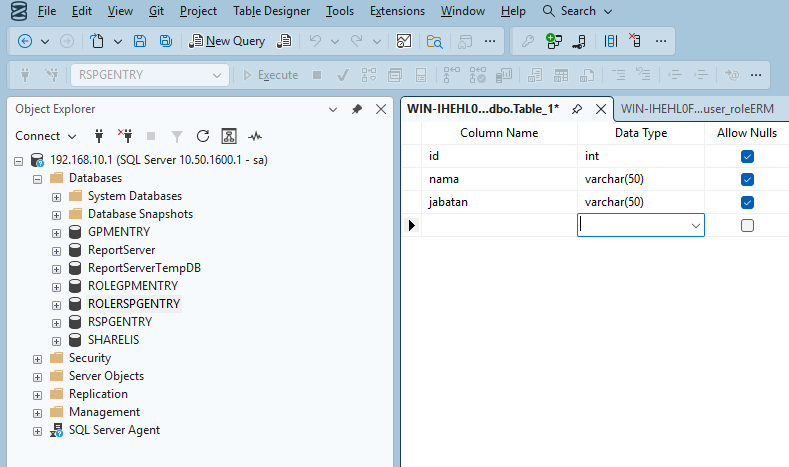This screenshot has height=467, width=789.
Task: Click the Refresh icon in Object Explorer
Action: pyautogui.click(x=203, y=136)
